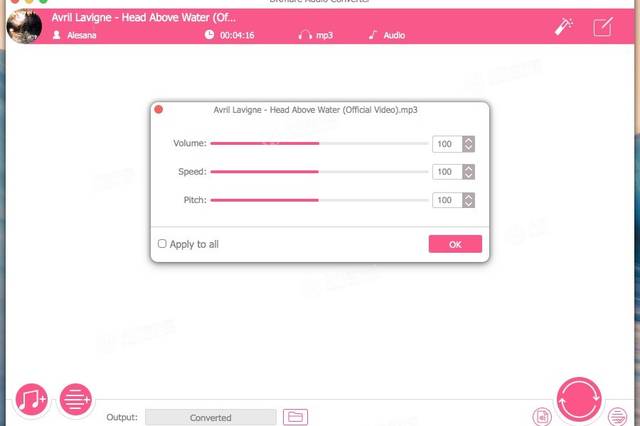
Task: Click the Speed value field
Action: click(447, 172)
